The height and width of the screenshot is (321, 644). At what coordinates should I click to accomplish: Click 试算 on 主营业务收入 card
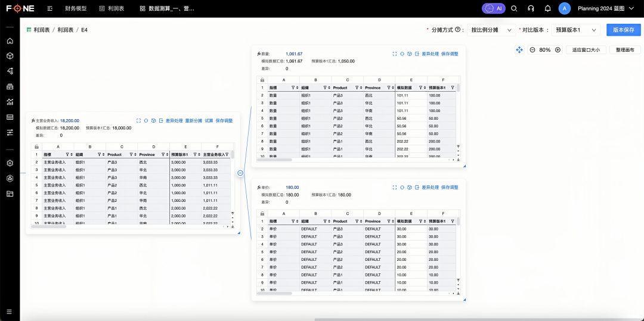(x=209, y=120)
